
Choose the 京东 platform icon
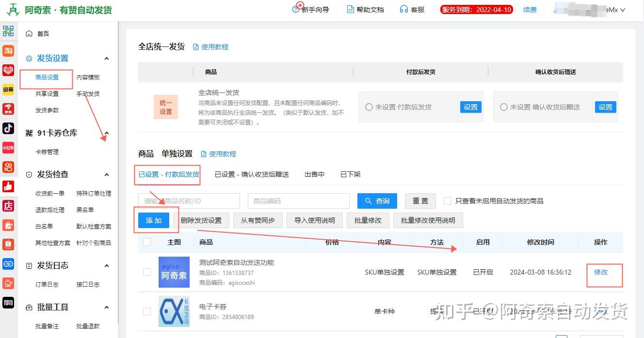click(x=8, y=109)
